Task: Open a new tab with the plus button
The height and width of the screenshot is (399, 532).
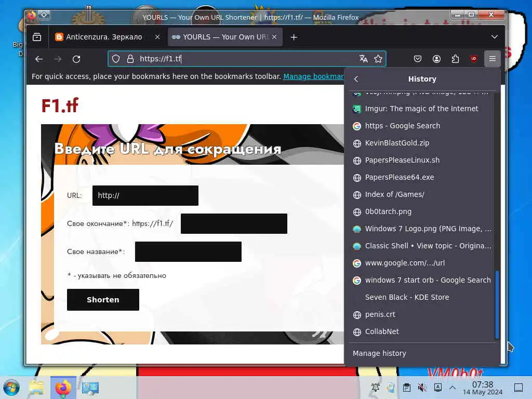Action: [294, 37]
